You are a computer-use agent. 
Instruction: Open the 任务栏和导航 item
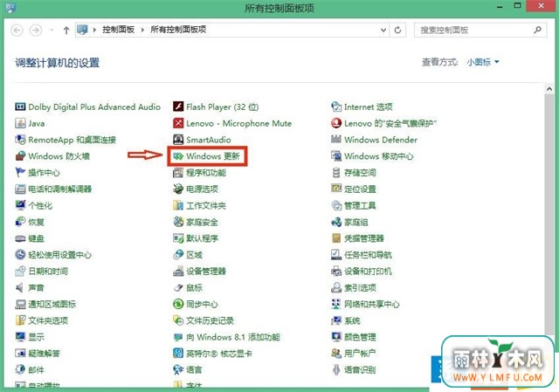click(x=362, y=255)
